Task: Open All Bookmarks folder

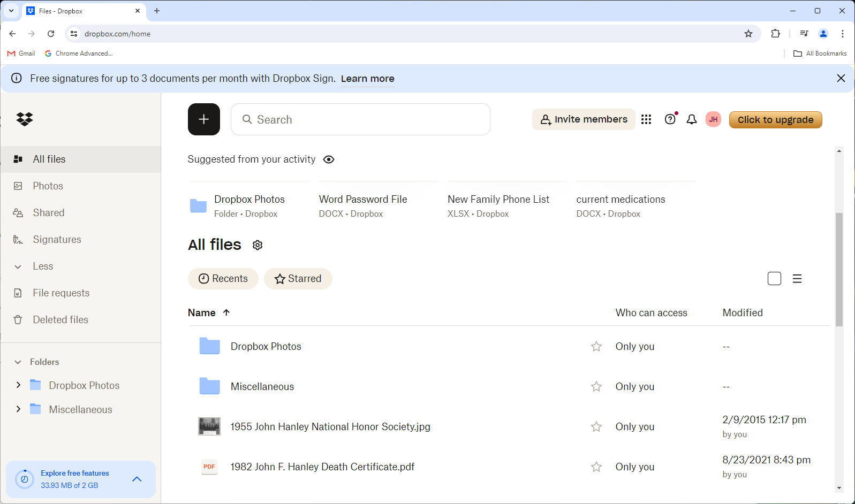Action: tap(820, 54)
